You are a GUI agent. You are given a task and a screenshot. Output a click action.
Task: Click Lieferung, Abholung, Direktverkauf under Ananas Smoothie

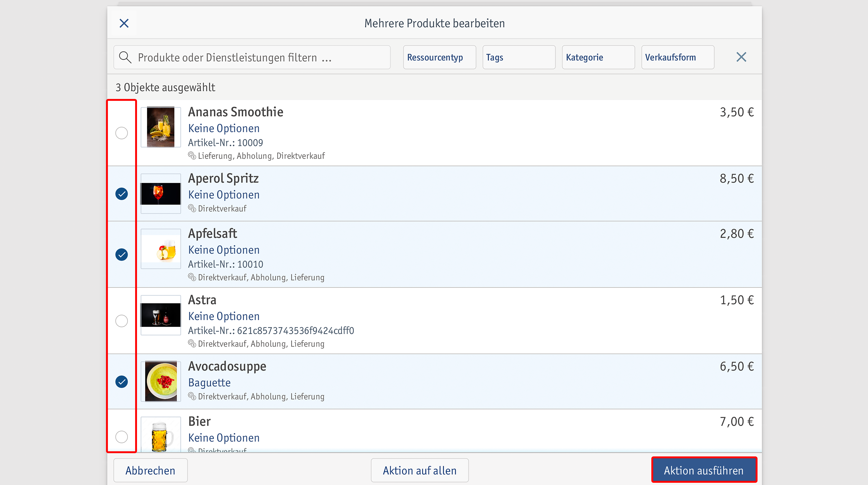coord(261,156)
